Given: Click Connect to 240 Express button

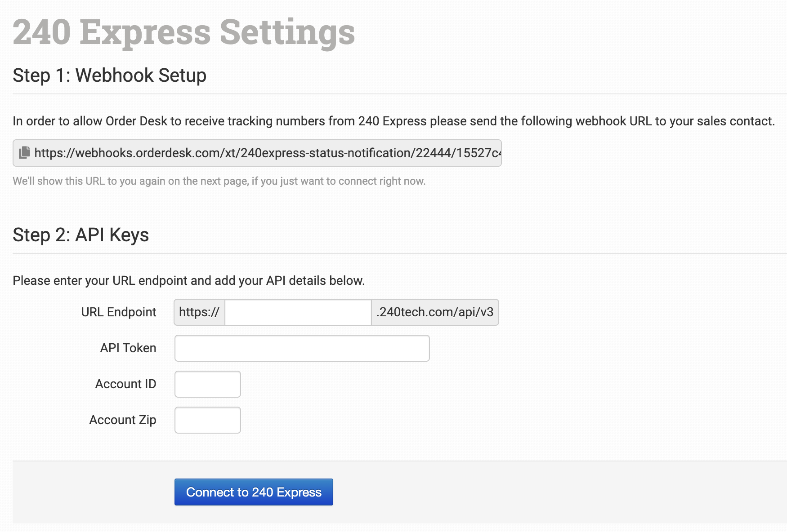Looking at the screenshot, I should [254, 492].
